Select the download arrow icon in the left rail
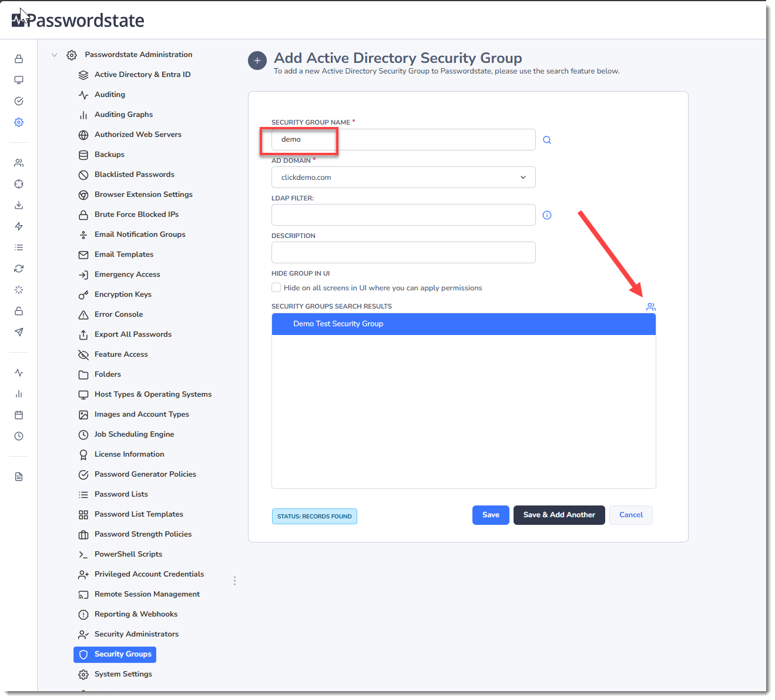This screenshot has height=700, width=775. pyautogui.click(x=19, y=205)
